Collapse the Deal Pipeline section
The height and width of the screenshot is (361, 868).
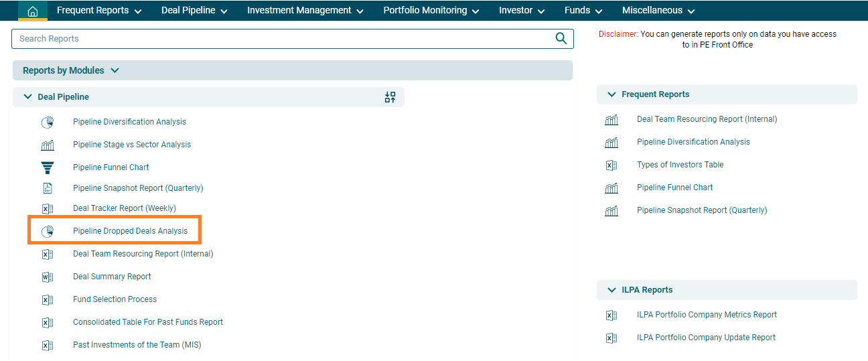pyautogui.click(x=27, y=97)
